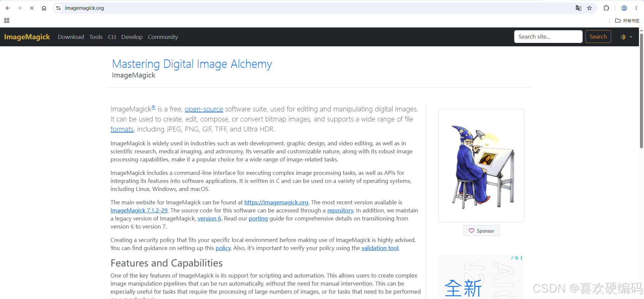Click the advertisement banner with Chinese text
This screenshot has width=644, height=299.
pyautogui.click(x=481, y=277)
